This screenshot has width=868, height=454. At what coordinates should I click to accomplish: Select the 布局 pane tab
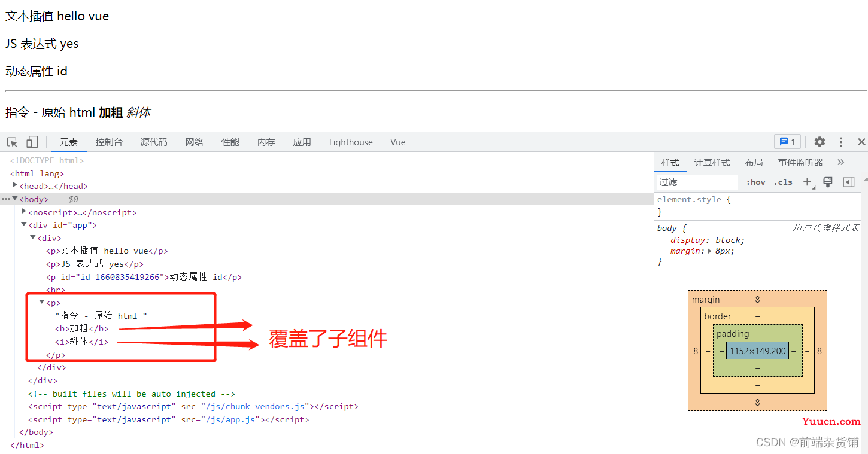(754, 162)
